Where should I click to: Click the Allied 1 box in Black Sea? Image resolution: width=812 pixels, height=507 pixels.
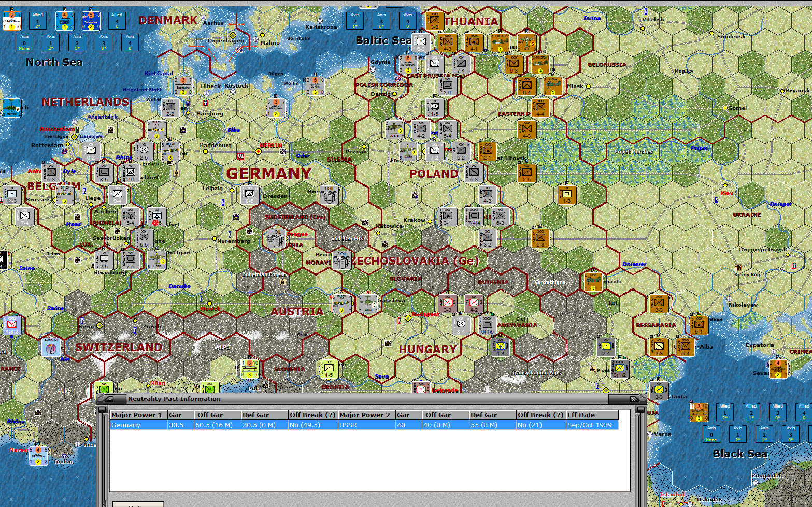pyautogui.click(x=725, y=412)
